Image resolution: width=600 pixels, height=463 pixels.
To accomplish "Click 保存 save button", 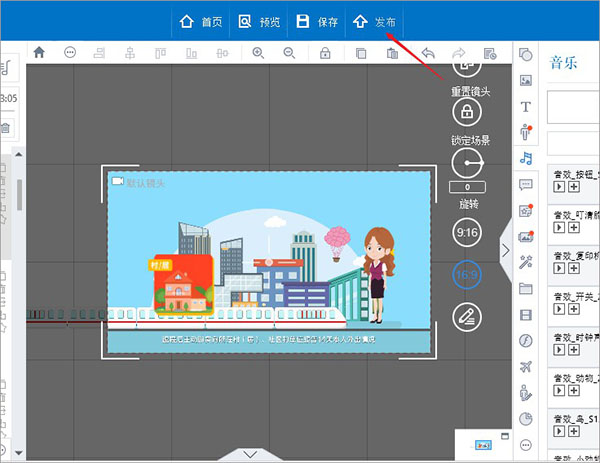I will coord(317,22).
